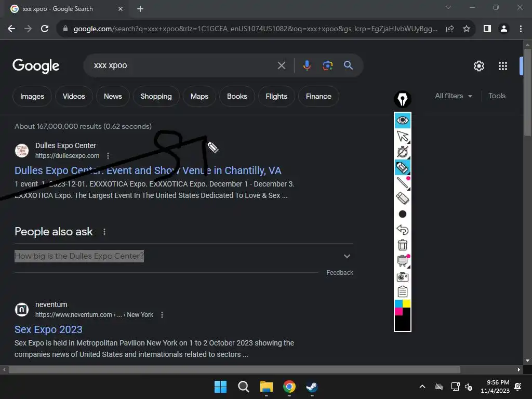Switch to Finance results tab
The image size is (532, 399).
(x=318, y=96)
